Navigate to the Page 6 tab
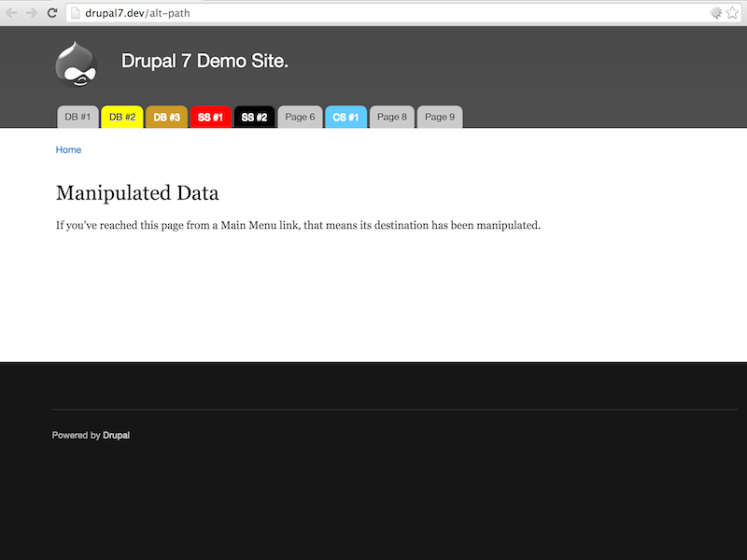The height and width of the screenshot is (560, 747). tap(299, 117)
